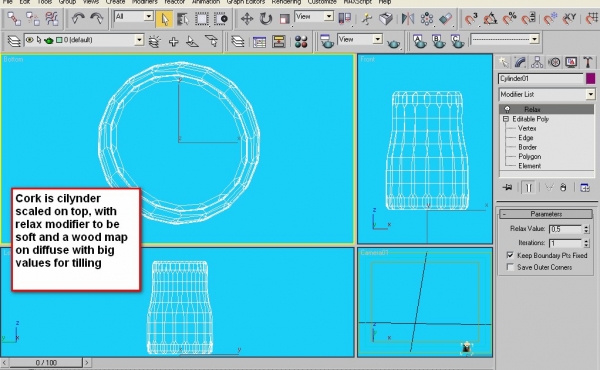Viewport: 600px width, 370px height.
Task: Open the Curve Editor from toolbar
Action: click(x=259, y=41)
